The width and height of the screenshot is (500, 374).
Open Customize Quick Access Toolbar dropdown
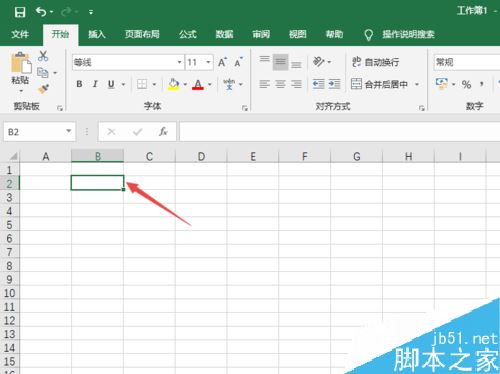pyautogui.click(x=91, y=12)
